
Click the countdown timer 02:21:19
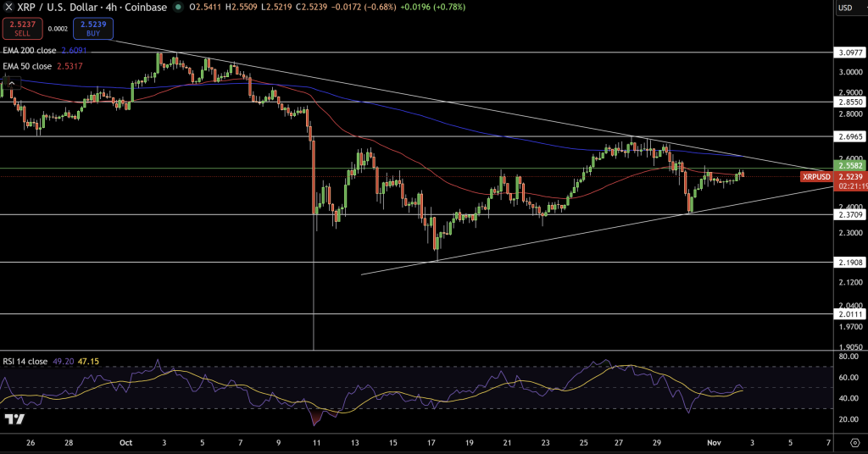(853, 186)
